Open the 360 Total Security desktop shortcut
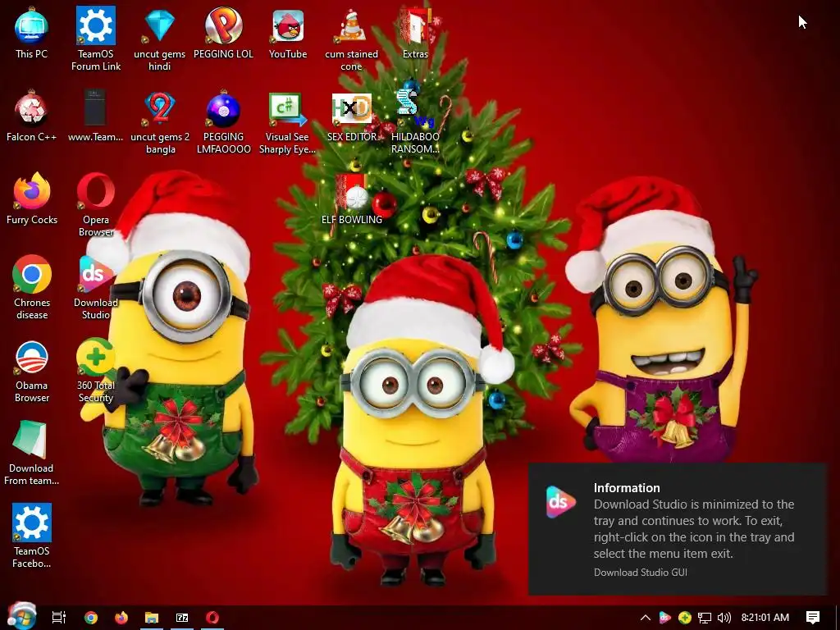The width and height of the screenshot is (840, 630). [95, 371]
